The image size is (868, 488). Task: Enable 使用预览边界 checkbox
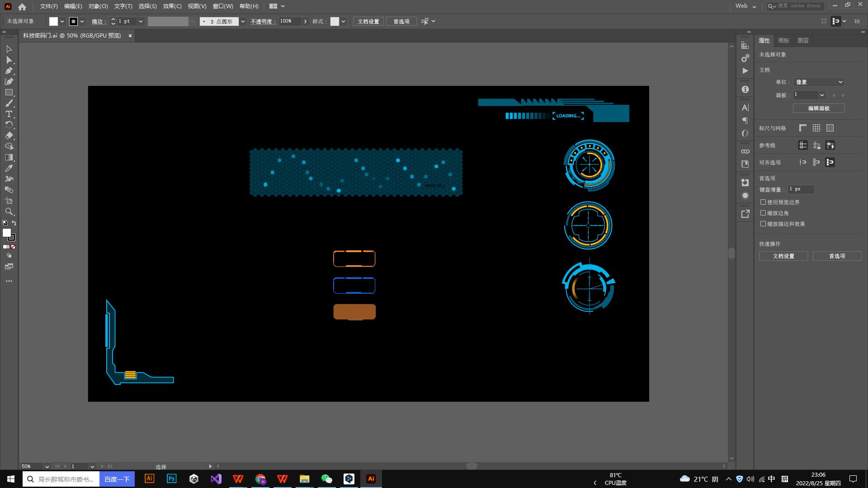click(763, 202)
